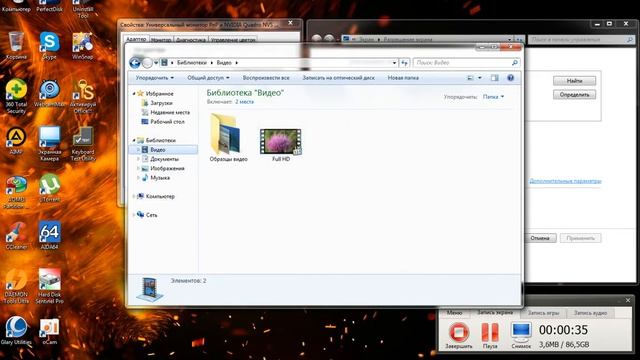Open the Упорядочить toolbar menu
The height and width of the screenshot is (360, 640).
155,78
